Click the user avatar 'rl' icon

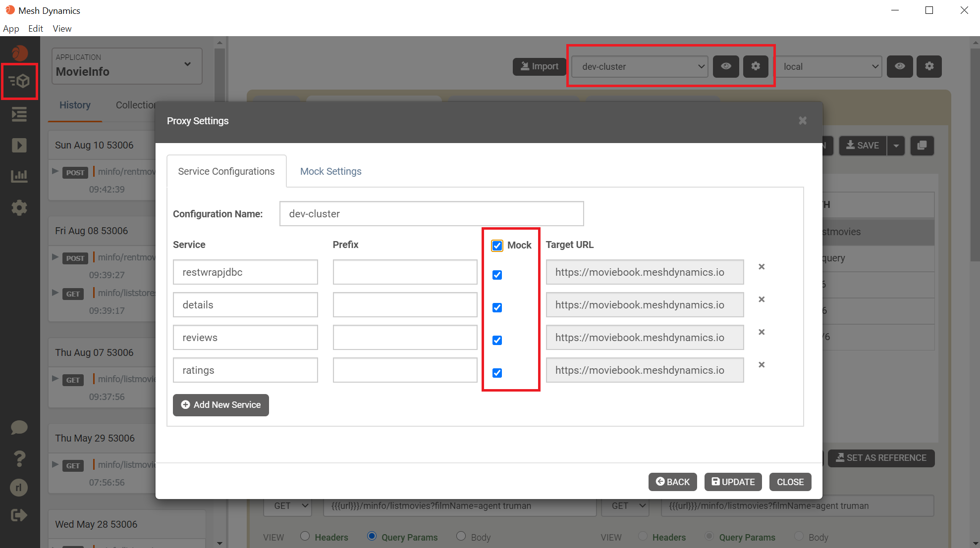click(x=19, y=488)
